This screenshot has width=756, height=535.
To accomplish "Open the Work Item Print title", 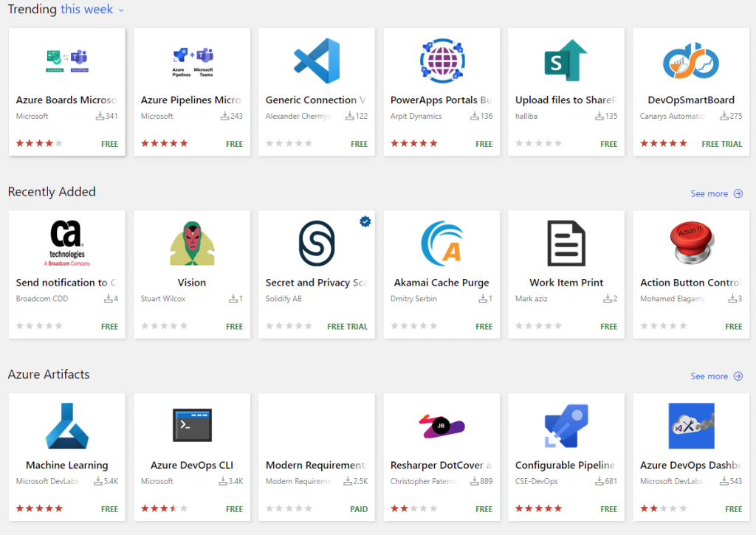I will point(566,283).
